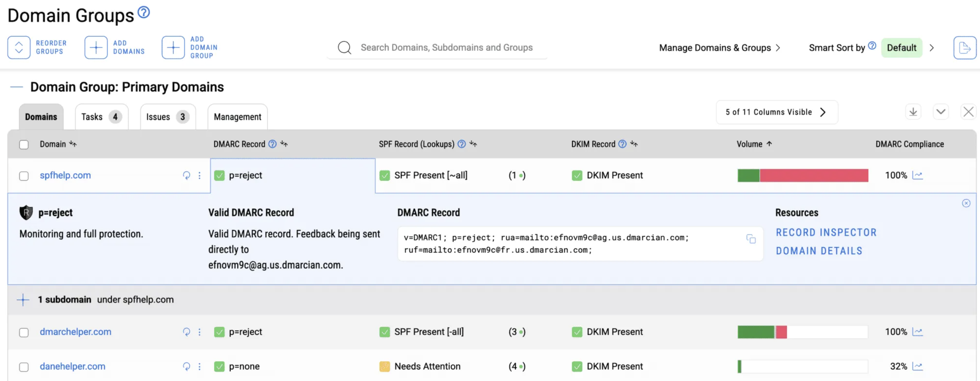Check the danehelper.com row checkbox

click(24, 367)
